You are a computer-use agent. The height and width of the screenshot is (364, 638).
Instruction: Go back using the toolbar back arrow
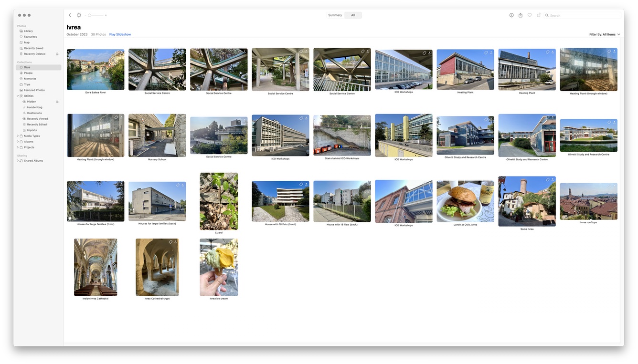pos(70,15)
